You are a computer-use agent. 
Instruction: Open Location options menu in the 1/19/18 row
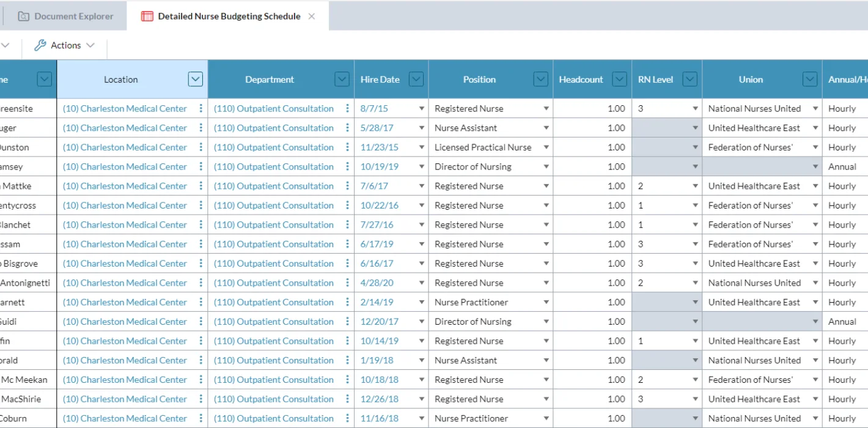click(x=200, y=360)
